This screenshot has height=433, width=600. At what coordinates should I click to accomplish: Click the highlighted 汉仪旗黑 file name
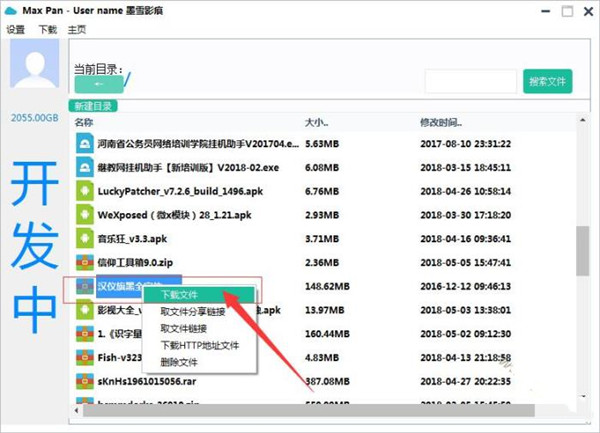[x=119, y=285]
